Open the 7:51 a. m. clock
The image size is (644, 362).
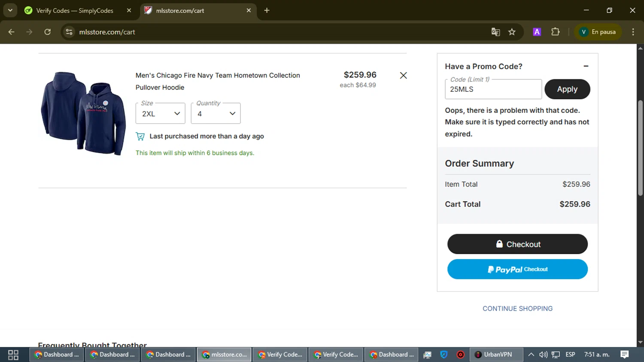click(x=597, y=355)
